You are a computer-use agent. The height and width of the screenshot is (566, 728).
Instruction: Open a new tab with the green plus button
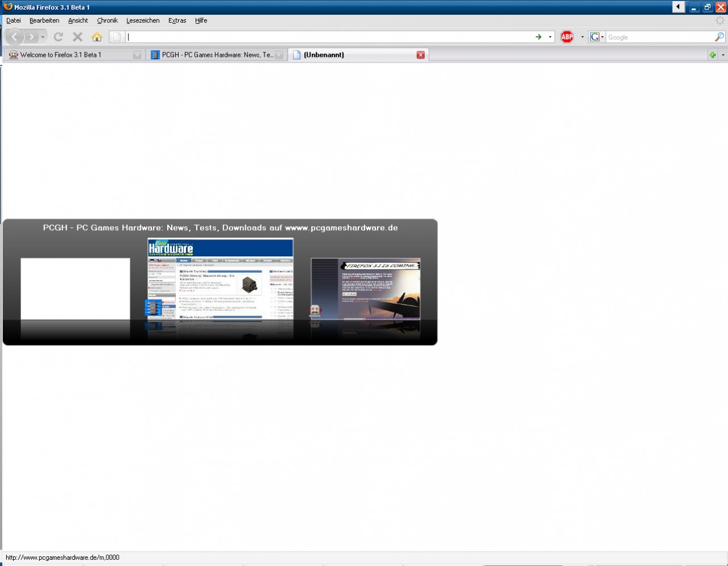[713, 55]
